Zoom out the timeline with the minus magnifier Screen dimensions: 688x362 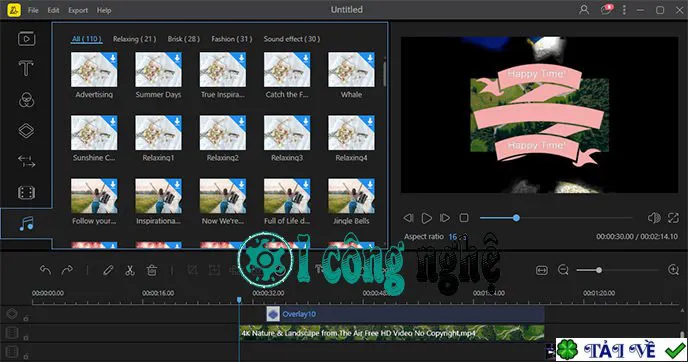click(x=563, y=270)
